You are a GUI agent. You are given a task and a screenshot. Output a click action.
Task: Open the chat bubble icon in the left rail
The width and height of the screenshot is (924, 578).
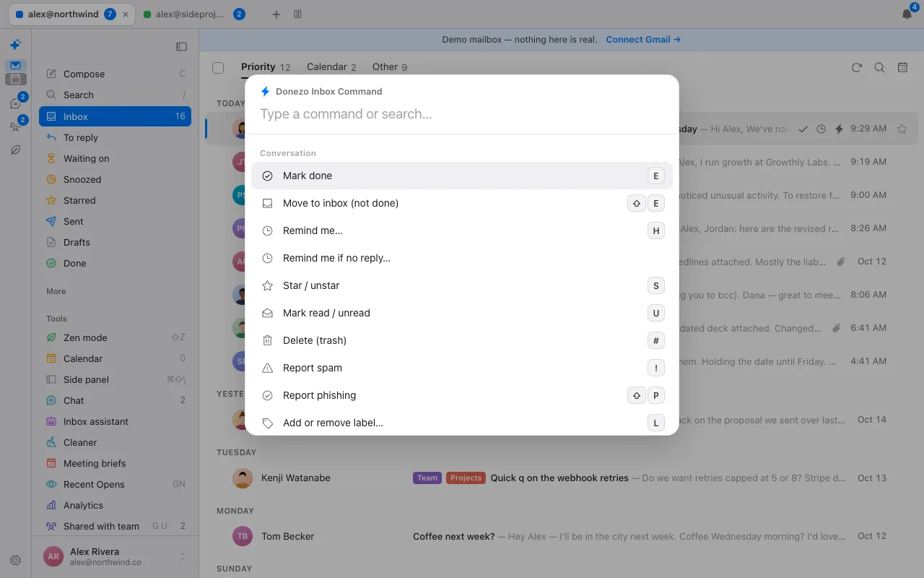pos(15,103)
